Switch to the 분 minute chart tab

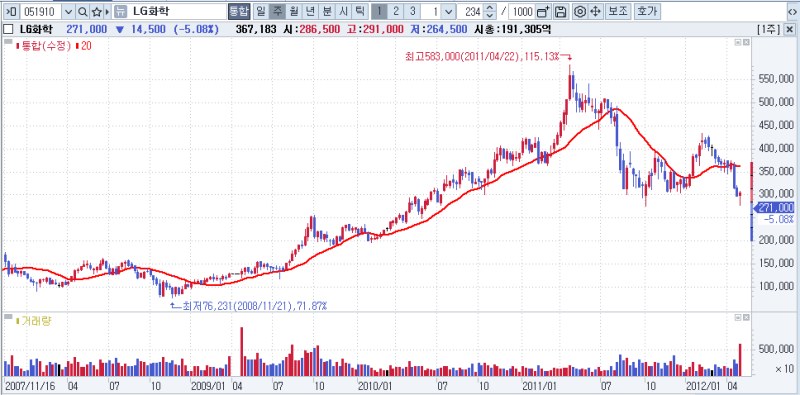coord(327,11)
